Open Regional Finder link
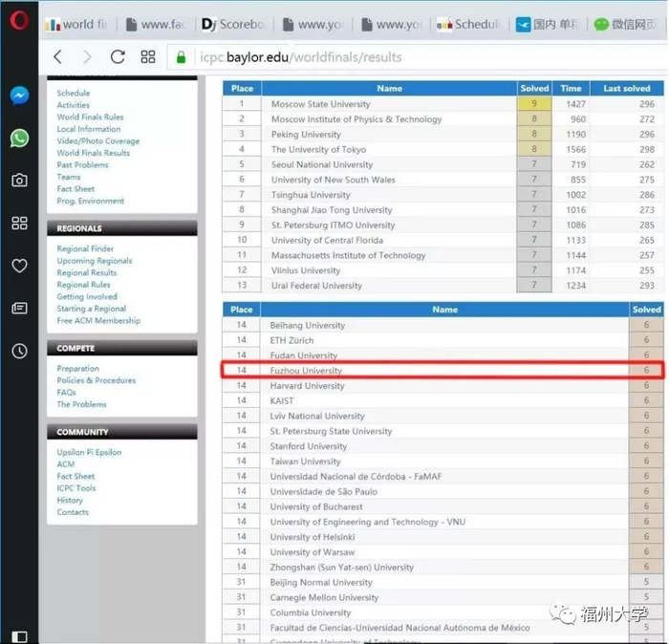 tap(85, 248)
